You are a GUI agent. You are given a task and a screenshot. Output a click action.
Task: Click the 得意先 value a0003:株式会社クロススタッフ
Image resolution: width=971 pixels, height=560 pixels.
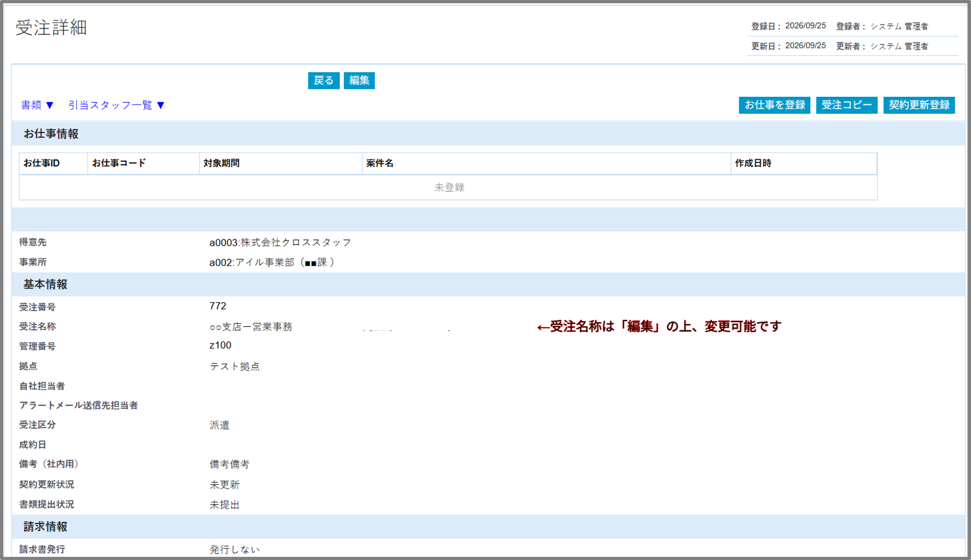(x=280, y=242)
